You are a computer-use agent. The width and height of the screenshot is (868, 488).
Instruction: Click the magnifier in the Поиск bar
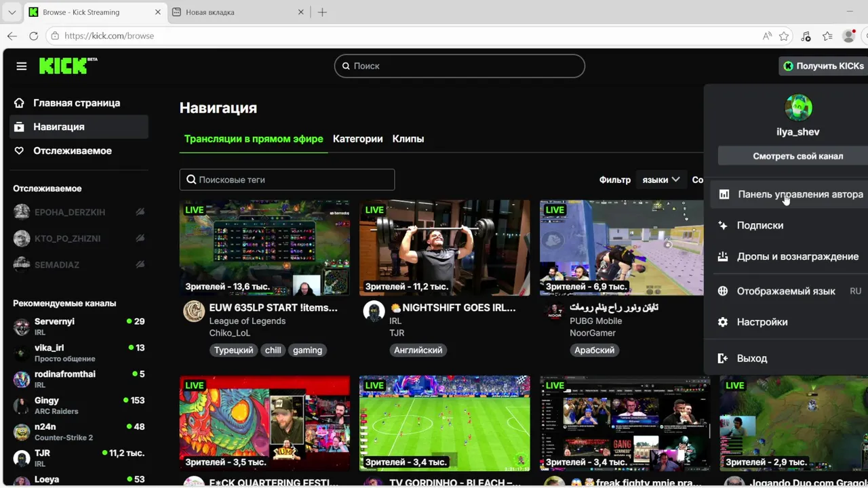point(346,66)
